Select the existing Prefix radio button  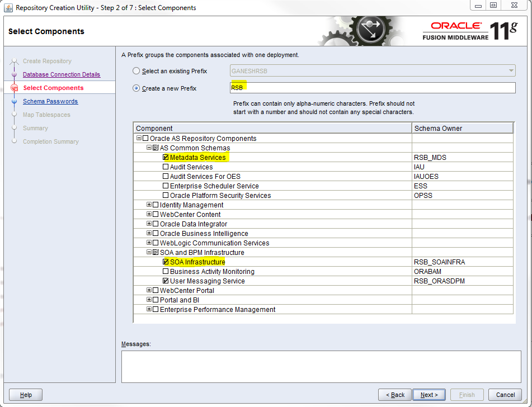(136, 71)
